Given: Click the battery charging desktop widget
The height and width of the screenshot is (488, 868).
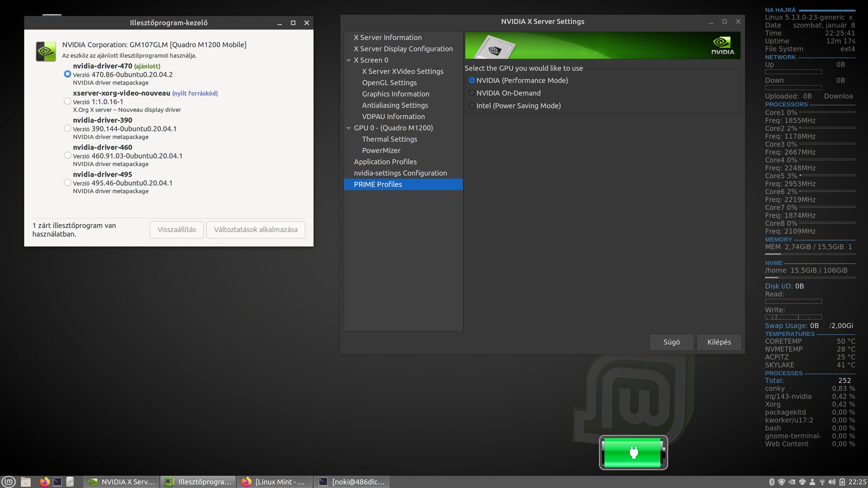Looking at the screenshot, I should 633,452.
